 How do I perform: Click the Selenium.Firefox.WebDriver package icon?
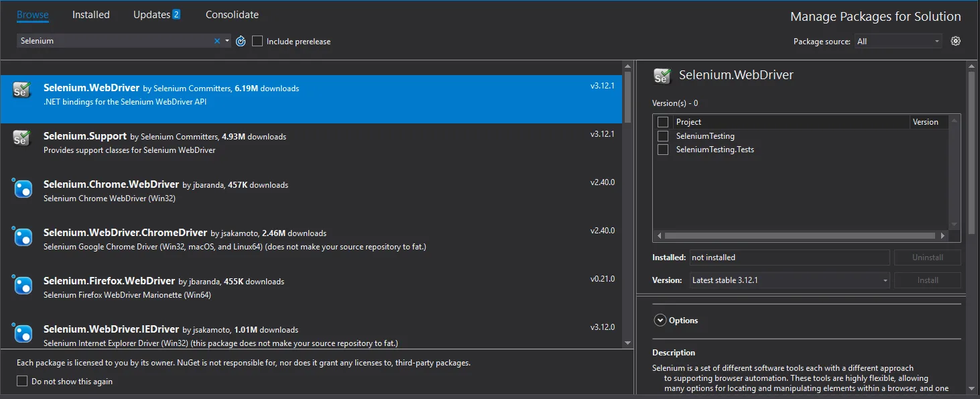pos(22,285)
